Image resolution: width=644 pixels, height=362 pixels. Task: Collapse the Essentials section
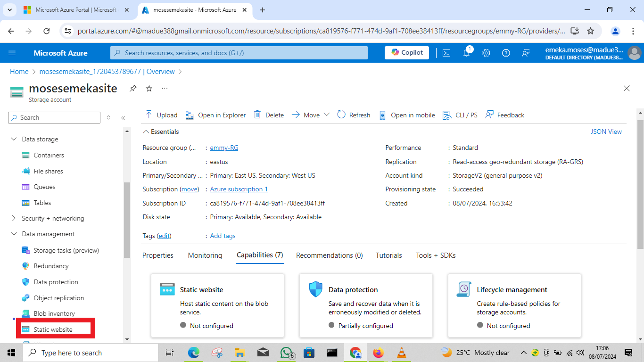click(161, 132)
